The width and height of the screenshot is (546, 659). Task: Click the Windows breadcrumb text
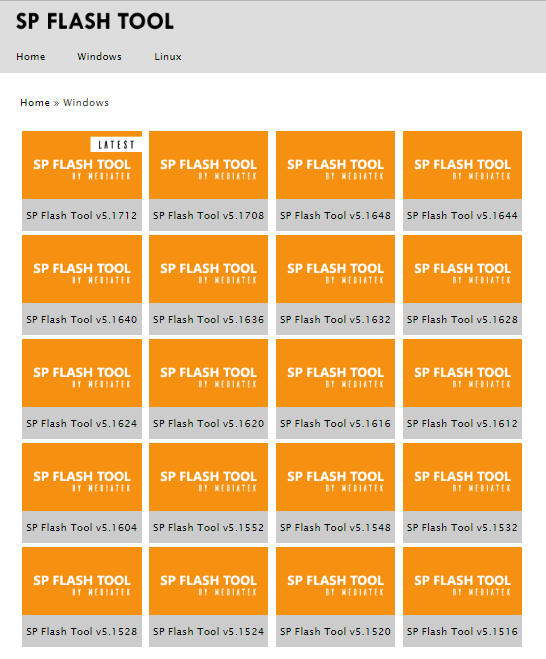pyautogui.click(x=86, y=103)
